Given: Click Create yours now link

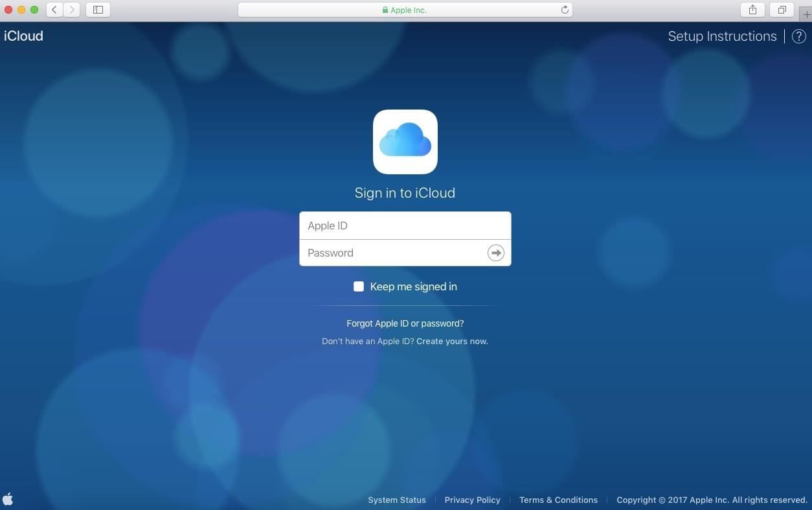Looking at the screenshot, I should 451,341.
